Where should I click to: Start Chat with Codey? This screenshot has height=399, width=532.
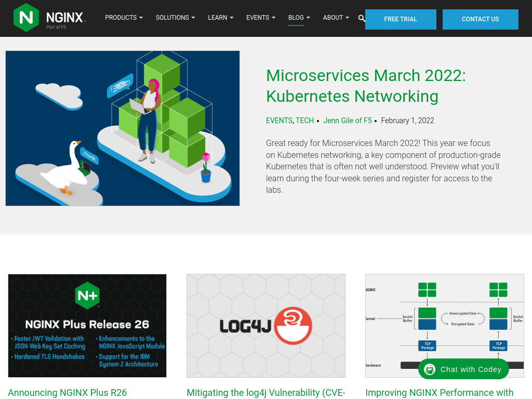tap(463, 369)
